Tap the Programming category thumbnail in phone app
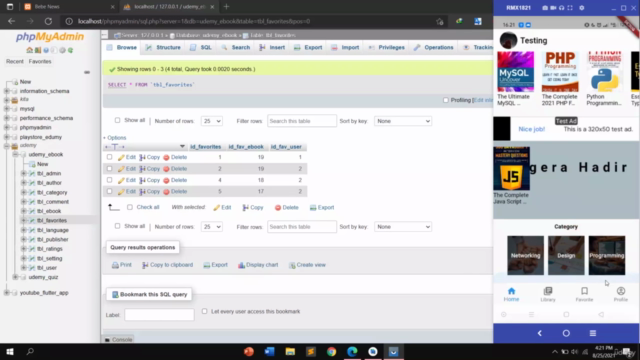Screen dimensions: 640x360 tap(607, 255)
